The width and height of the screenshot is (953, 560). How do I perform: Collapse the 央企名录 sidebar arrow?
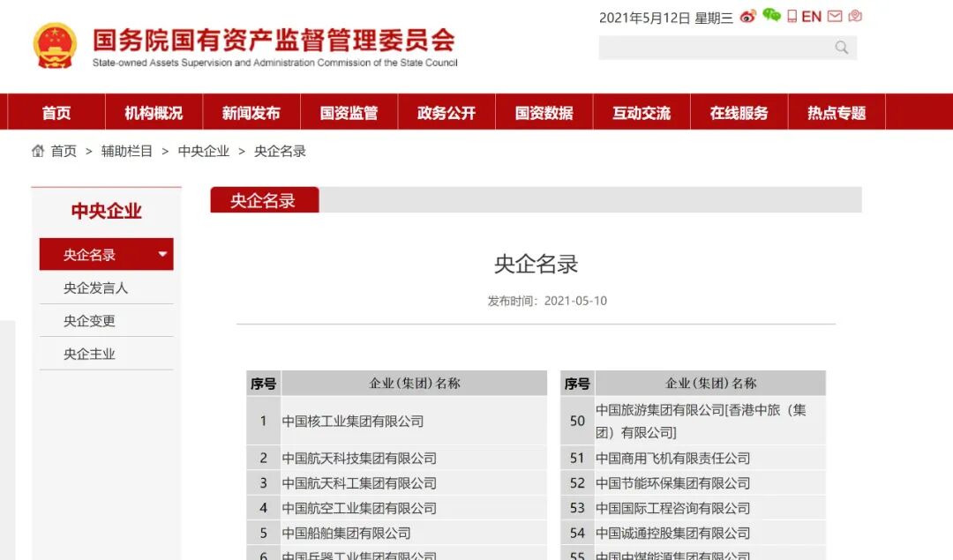coord(163,254)
